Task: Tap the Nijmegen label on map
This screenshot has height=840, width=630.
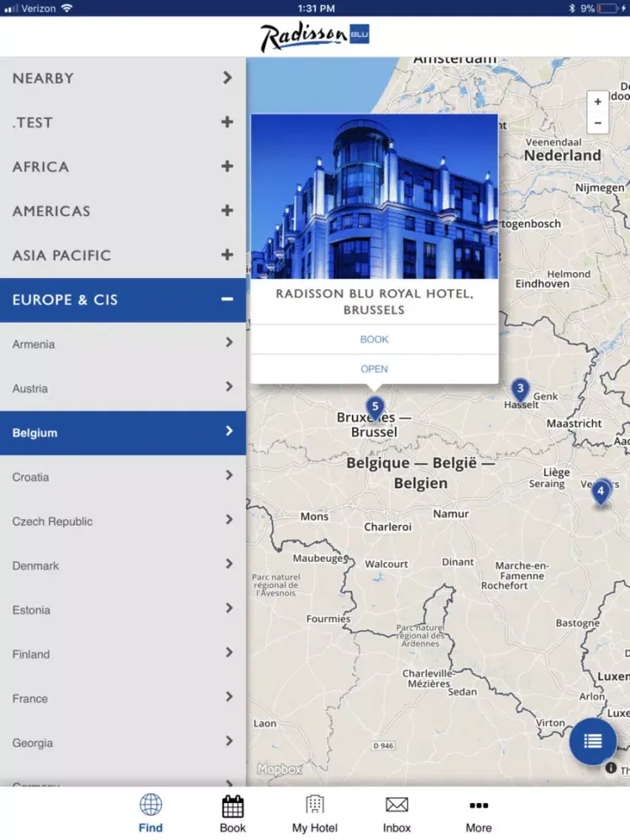Action: click(600, 187)
